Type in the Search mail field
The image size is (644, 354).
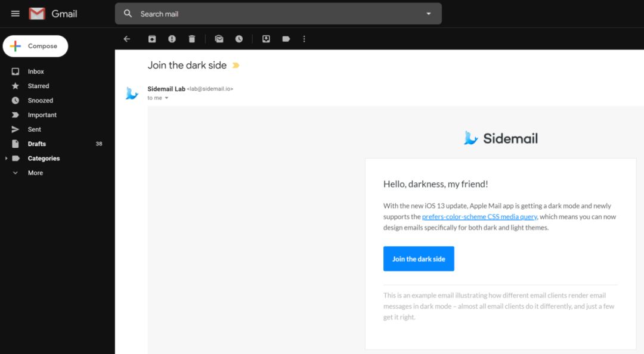(x=278, y=14)
